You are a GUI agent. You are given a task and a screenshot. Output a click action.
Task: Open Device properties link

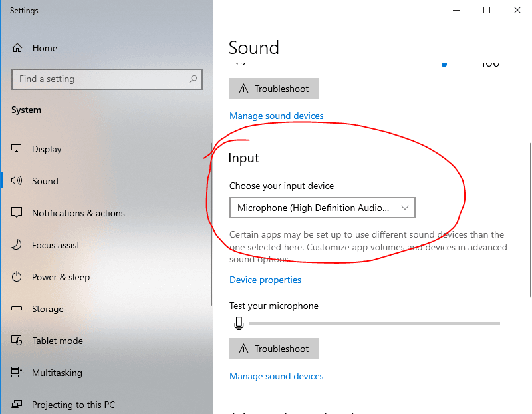tap(265, 280)
